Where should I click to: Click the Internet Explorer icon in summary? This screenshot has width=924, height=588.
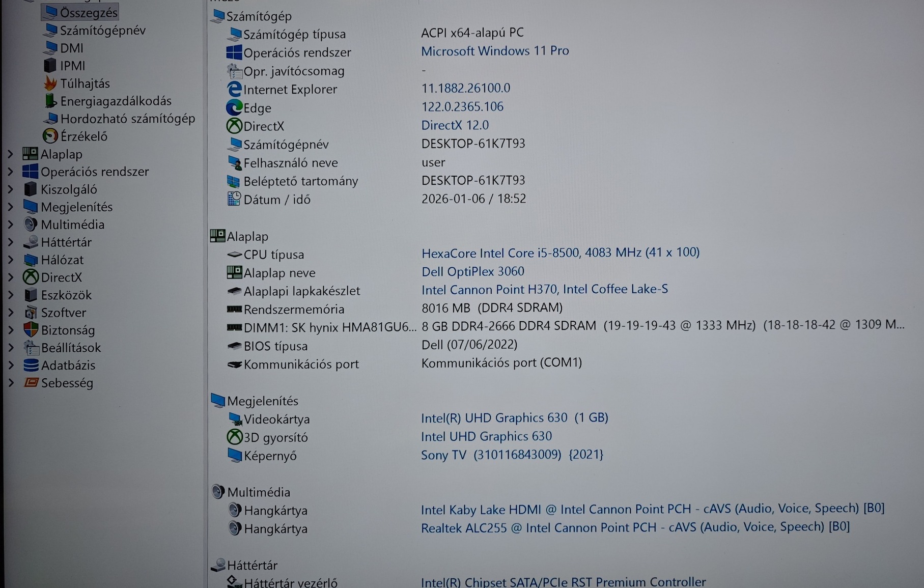click(x=234, y=89)
